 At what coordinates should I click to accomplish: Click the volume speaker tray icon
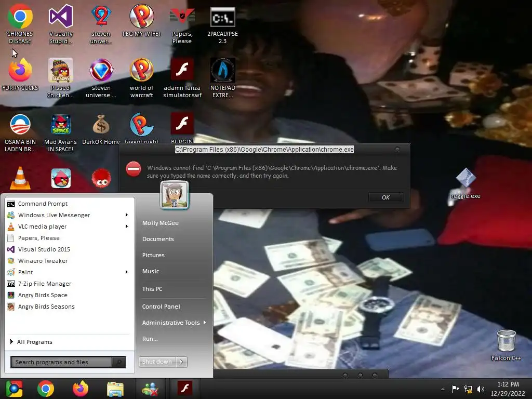481,389
